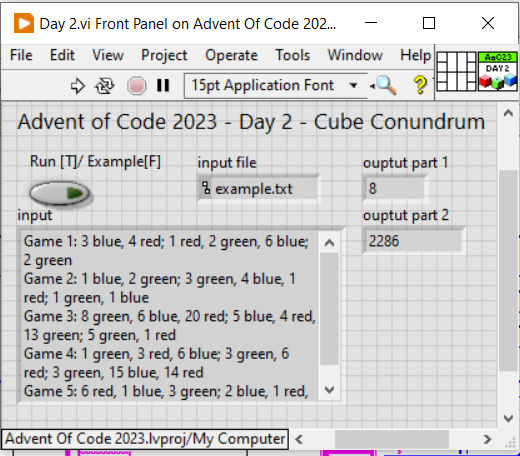This screenshot has height=456, width=520.
Task: Click the 'ouptut part 2' label
Action: pyautogui.click(x=406, y=215)
